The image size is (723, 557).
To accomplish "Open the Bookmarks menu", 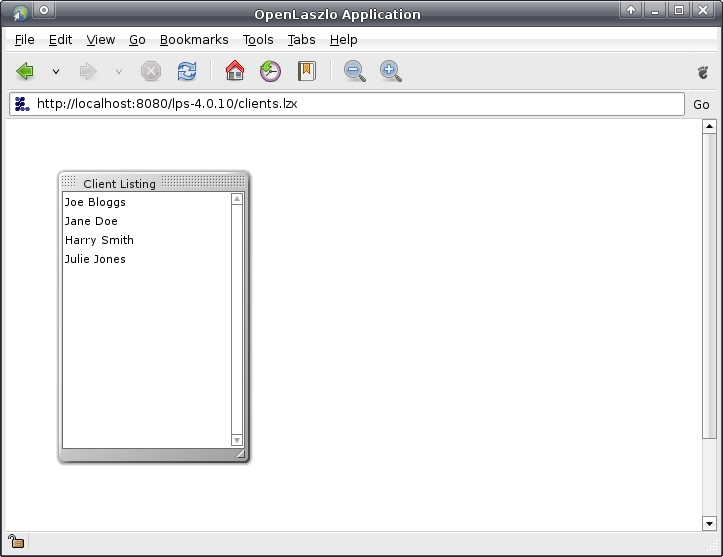I will [x=194, y=40].
